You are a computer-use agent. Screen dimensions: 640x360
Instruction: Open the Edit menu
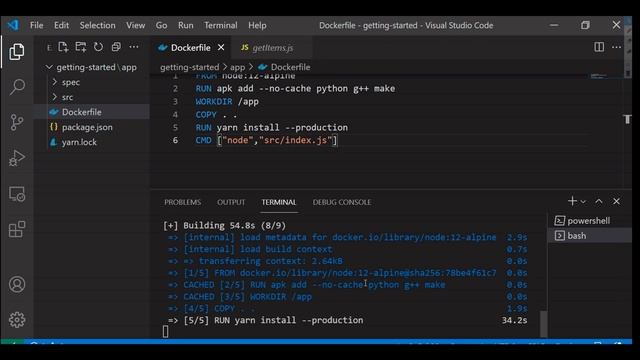click(x=61, y=25)
